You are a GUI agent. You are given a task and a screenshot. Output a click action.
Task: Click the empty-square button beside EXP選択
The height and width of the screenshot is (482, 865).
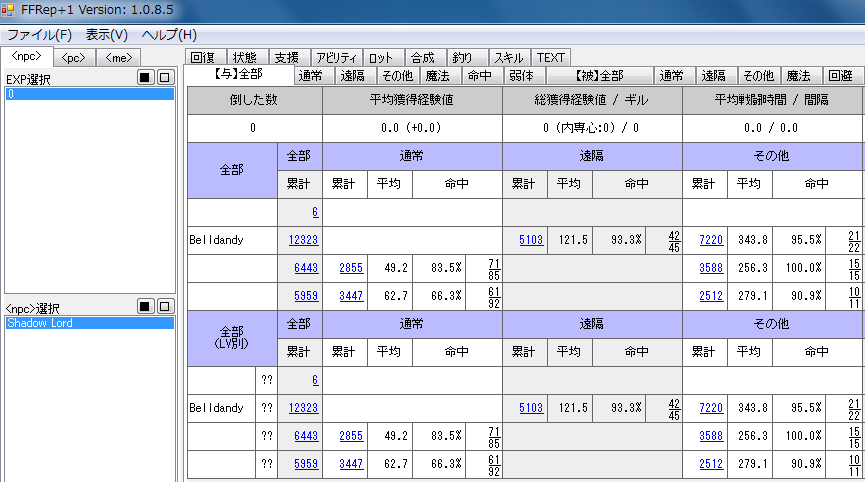[165, 78]
